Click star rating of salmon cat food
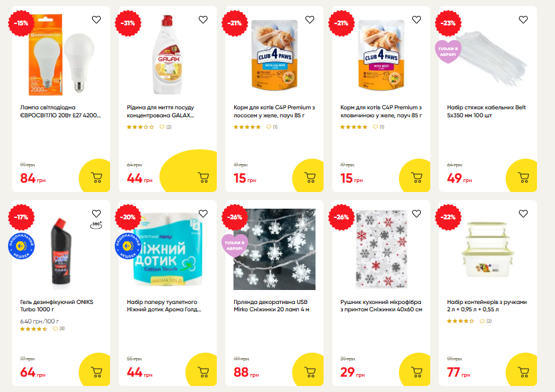 [x=247, y=127]
